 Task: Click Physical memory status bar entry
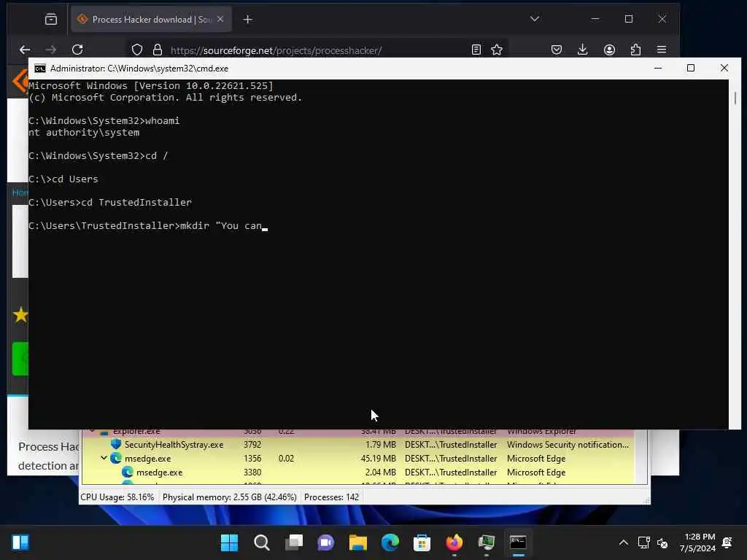click(x=230, y=497)
